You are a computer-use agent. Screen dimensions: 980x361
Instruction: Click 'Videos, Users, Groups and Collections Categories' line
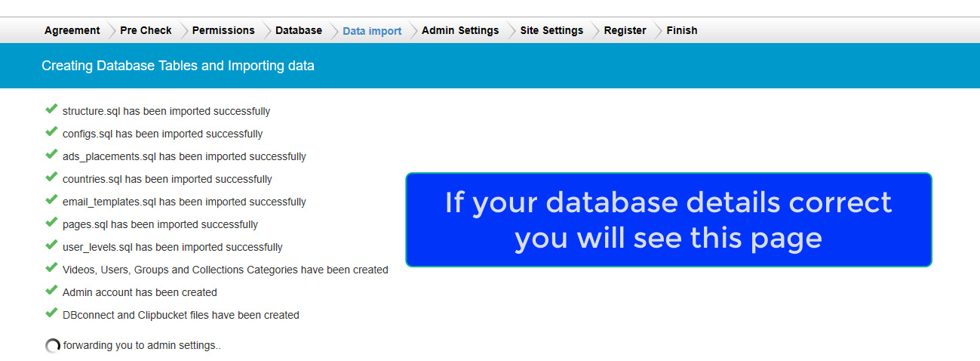pyautogui.click(x=226, y=270)
